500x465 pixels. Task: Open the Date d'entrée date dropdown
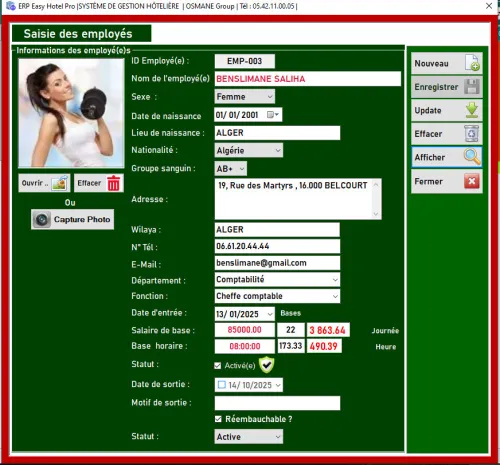click(x=270, y=314)
